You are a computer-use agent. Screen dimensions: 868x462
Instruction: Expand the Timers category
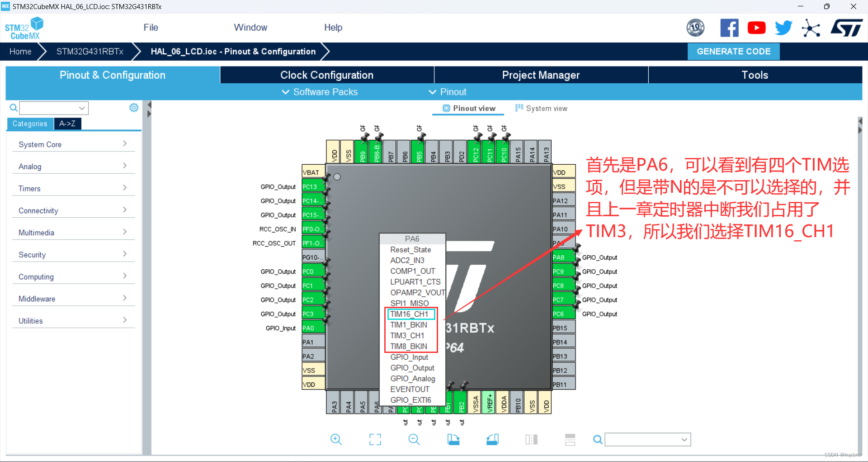[74, 189]
